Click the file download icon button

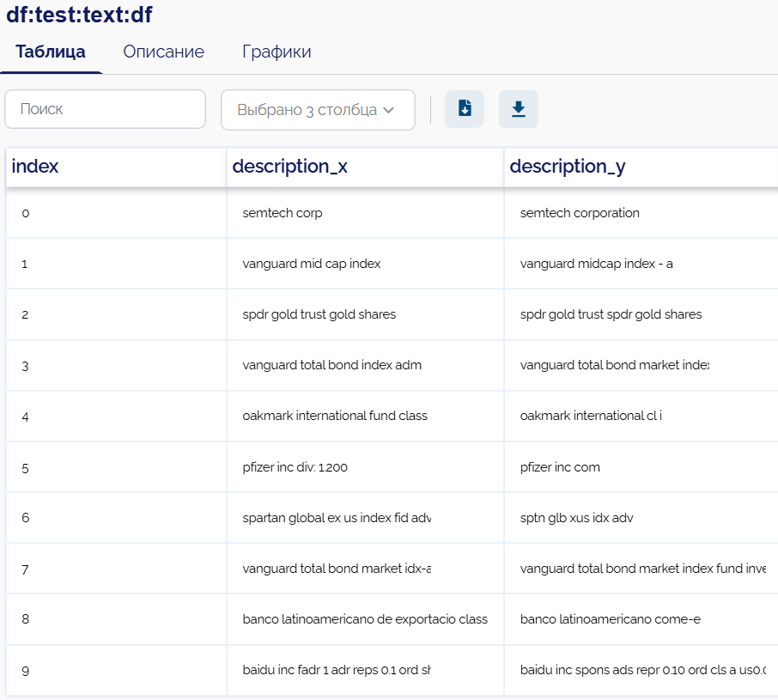tap(465, 109)
